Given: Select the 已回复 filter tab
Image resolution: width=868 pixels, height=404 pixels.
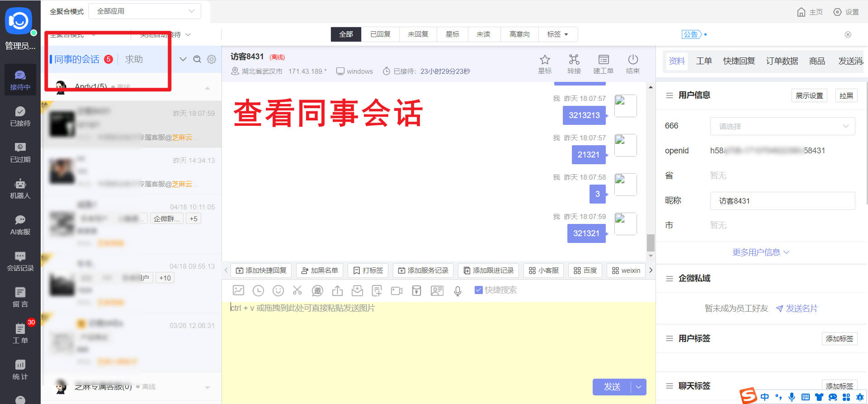Looking at the screenshot, I should pyautogui.click(x=380, y=34).
